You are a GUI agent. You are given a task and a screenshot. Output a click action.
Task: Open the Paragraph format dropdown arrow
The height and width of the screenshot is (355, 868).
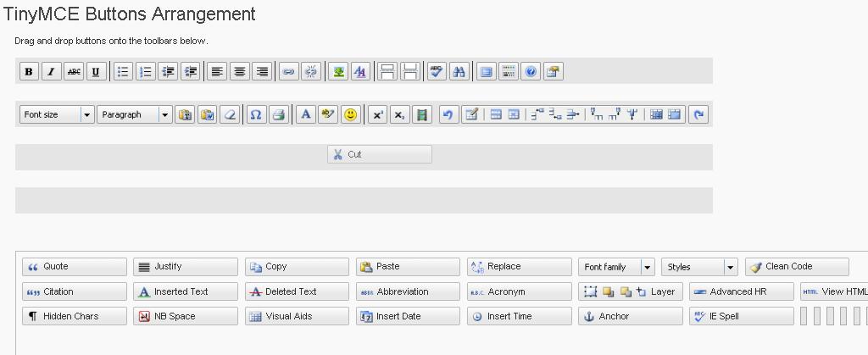pyautogui.click(x=165, y=114)
